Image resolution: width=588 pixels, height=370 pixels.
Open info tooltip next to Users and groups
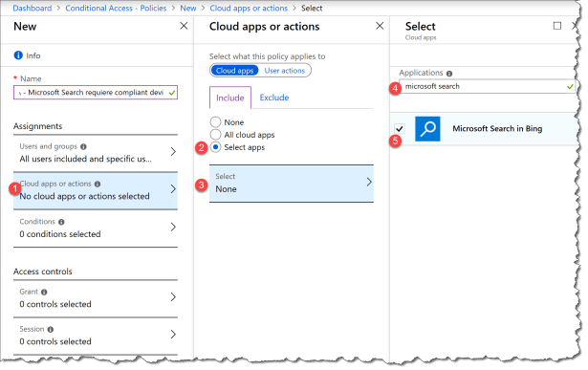[x=83, y=146]
